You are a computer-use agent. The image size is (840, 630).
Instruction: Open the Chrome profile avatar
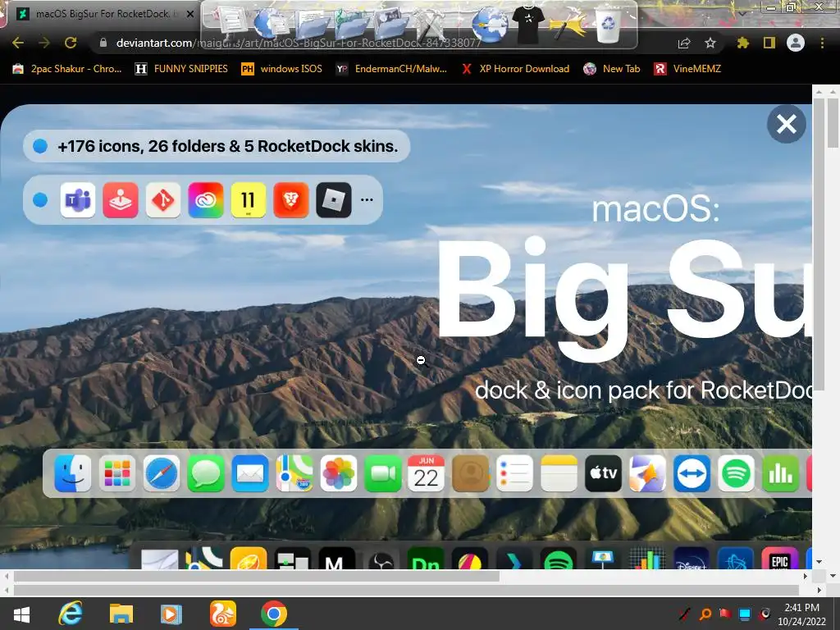(796, 43)
